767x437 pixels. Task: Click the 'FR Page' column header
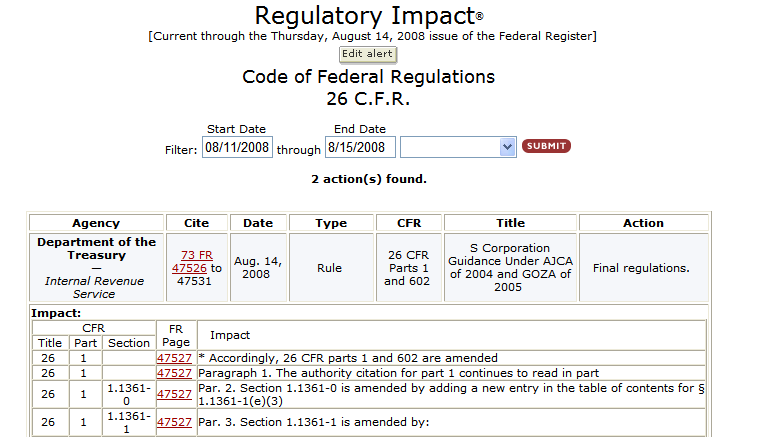pyautogui.click(x=176, y=336)
